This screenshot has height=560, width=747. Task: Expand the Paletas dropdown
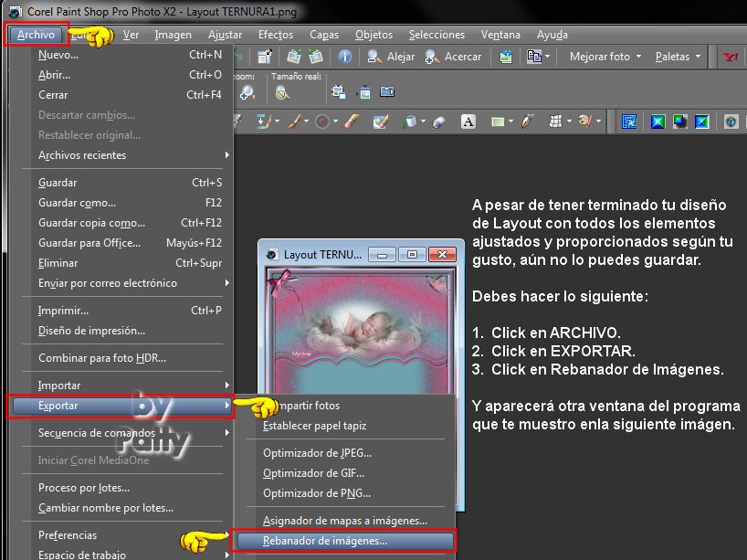(x=678, y=57)
